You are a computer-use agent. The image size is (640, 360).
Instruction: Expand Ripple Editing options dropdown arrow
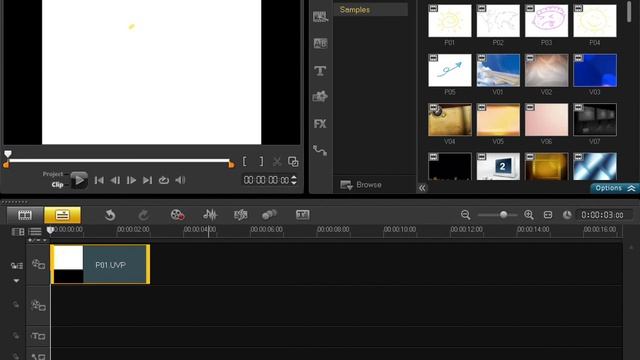16,281
